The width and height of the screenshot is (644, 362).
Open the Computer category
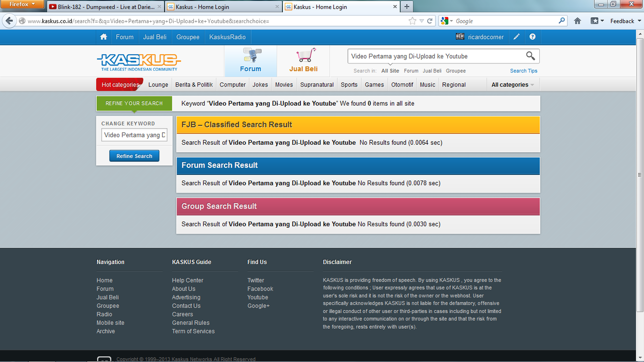(x=233, y=84)
